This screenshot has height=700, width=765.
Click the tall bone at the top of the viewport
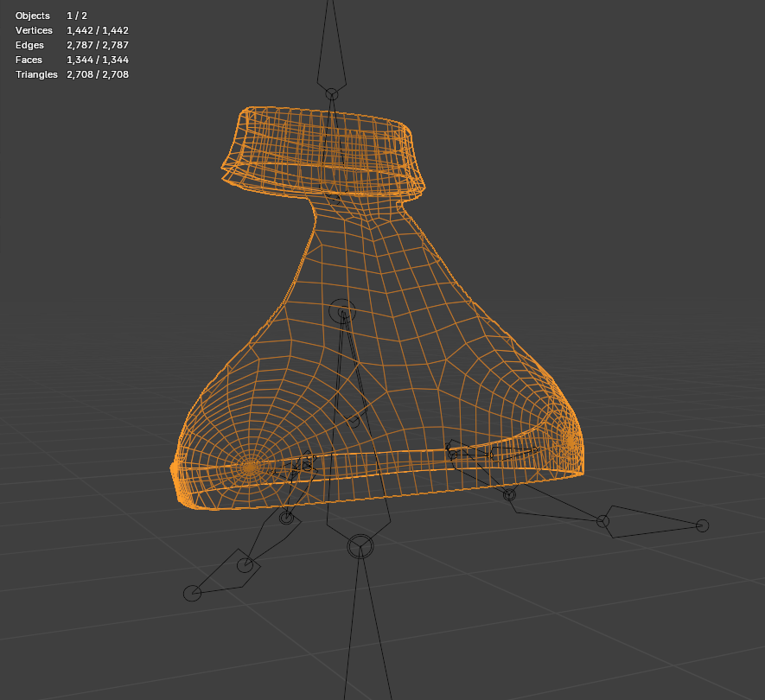(x=332, y=47)
